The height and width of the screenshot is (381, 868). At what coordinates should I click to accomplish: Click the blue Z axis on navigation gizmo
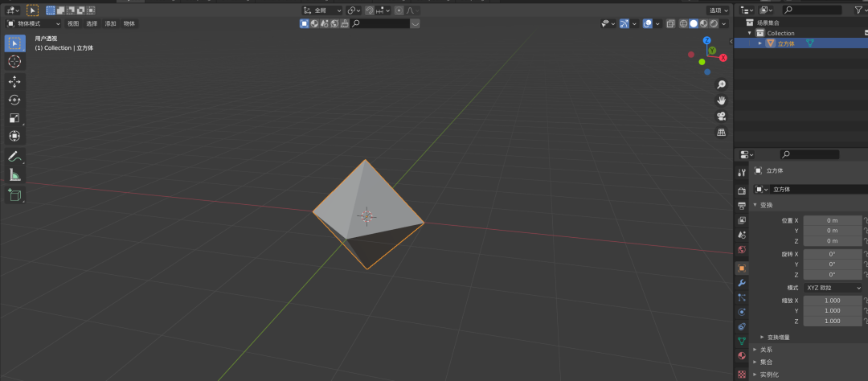coord(707,40)
